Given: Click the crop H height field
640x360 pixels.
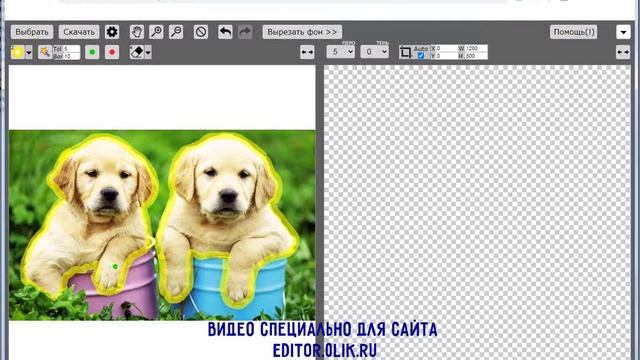Looking at the screenshot, I should click(476, 56).
